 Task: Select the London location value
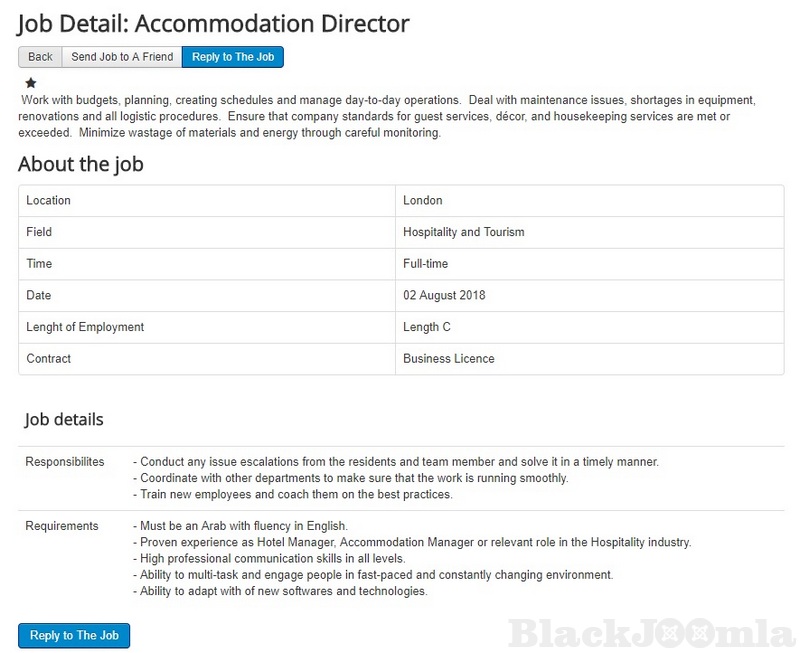click(423, 200)
